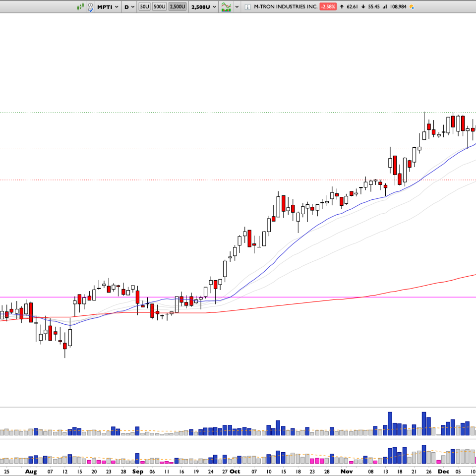Select the 50U bar range button
476x476 pixels.
(144, 6)
